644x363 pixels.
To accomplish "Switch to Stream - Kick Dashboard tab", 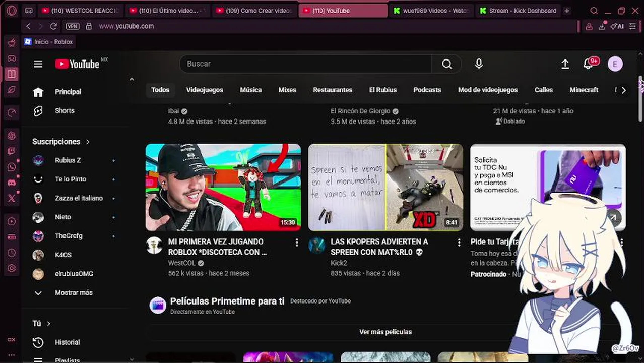I will (x=518, y=11).
